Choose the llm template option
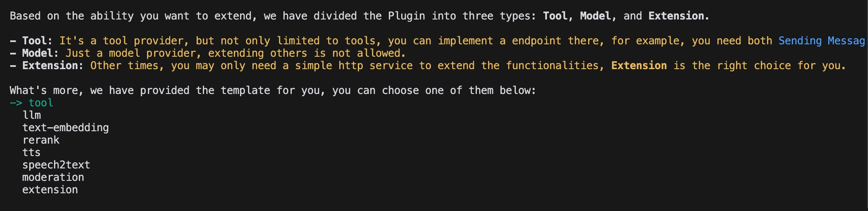Viewport: 868px width, 211px height. pos(31,115)
